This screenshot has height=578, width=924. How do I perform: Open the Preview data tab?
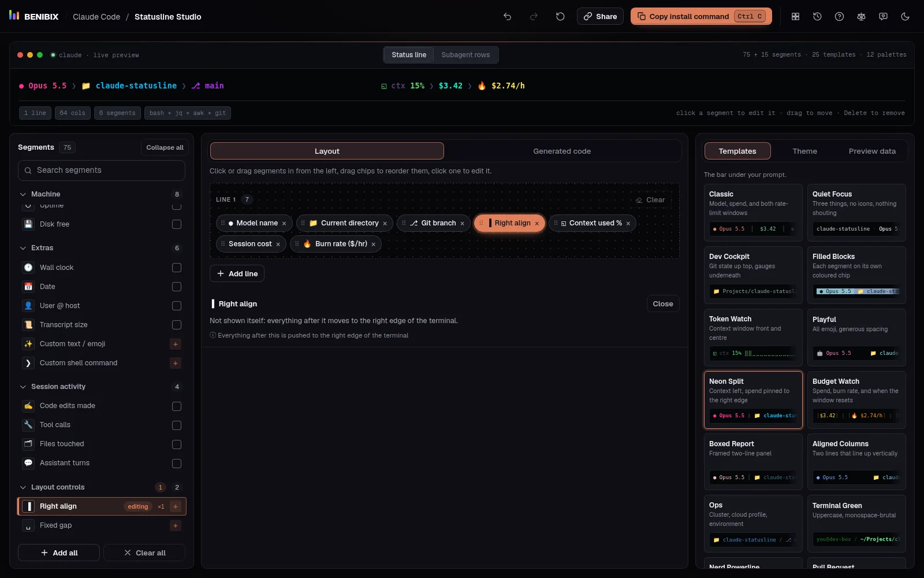[872, 151]
